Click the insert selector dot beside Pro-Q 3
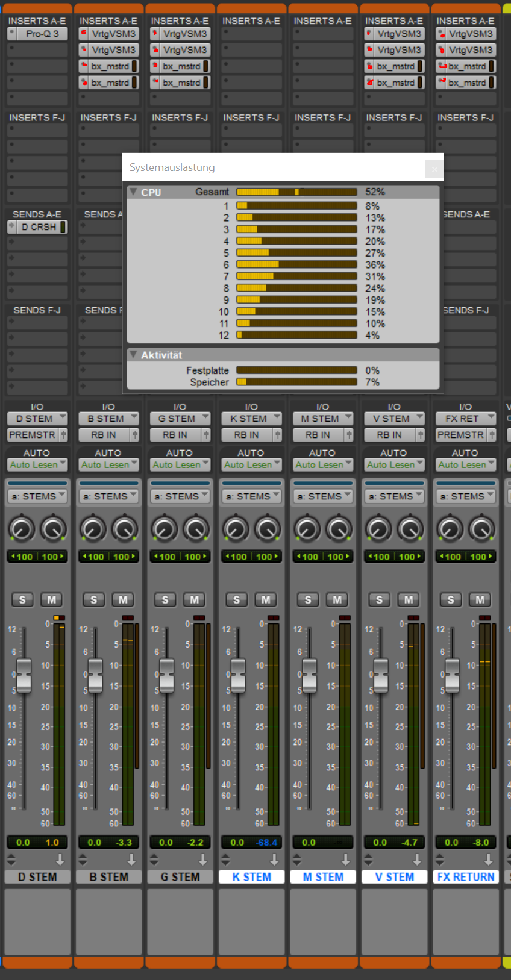This screenshot has height=980, width=511. coord(12,34)
